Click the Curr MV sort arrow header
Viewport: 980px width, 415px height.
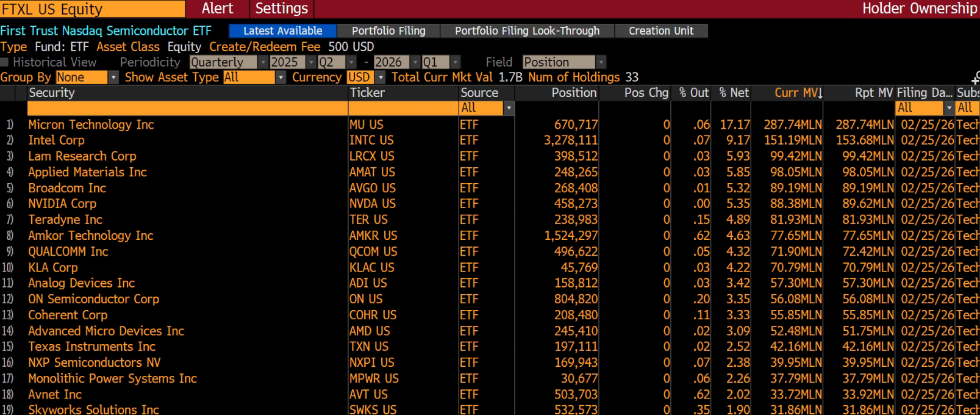pyautogui.click(x=798, y=93)
